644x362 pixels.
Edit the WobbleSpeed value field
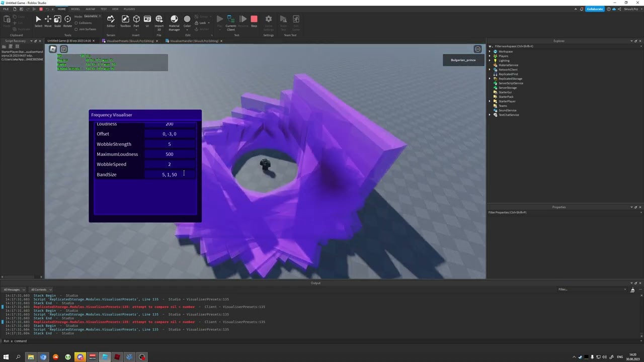click(170, 164)
